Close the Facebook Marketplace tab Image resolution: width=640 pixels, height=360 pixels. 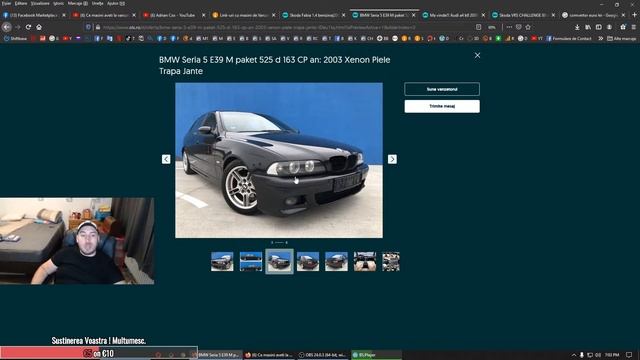point(64,15)
